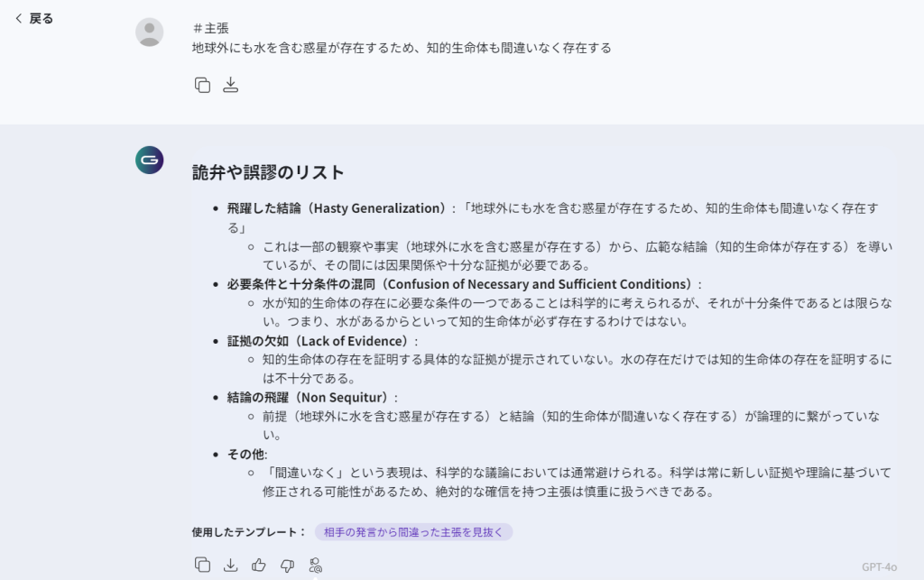924x580 pixels.
Task: Click the AI assistant logo avatar
Action: 149,160
